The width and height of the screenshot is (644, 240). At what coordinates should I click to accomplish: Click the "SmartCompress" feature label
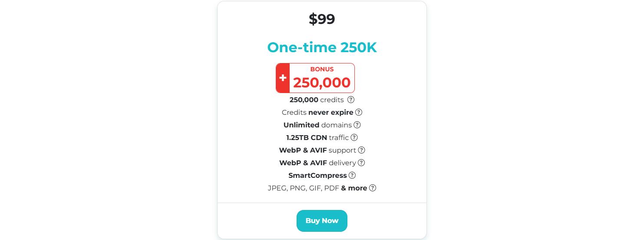[x=317, y=176]
